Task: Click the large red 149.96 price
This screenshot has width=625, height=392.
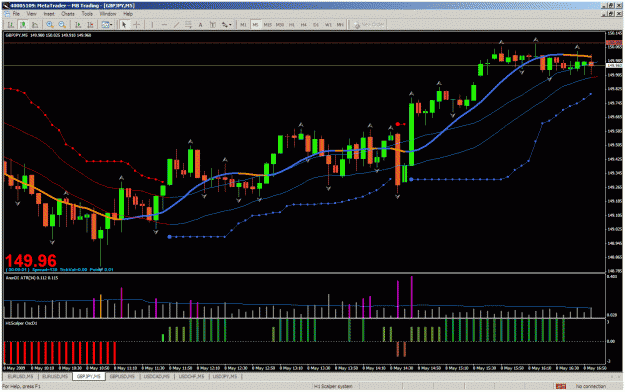Action: coord(31,261)
